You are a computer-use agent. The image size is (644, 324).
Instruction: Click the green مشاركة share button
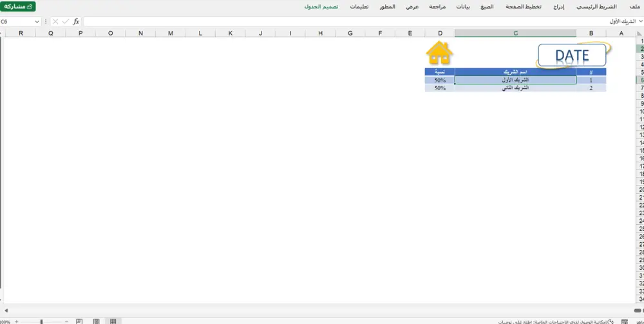[x=18, y=6]
